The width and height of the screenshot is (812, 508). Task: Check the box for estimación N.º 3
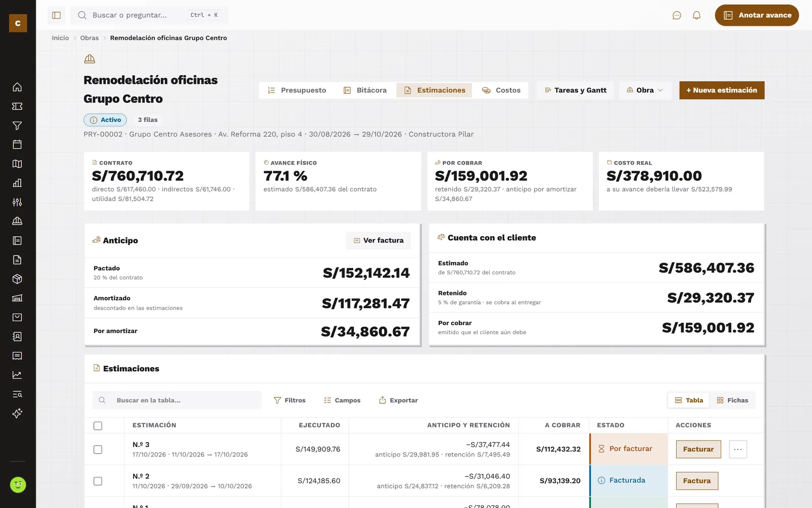(98, 450)
